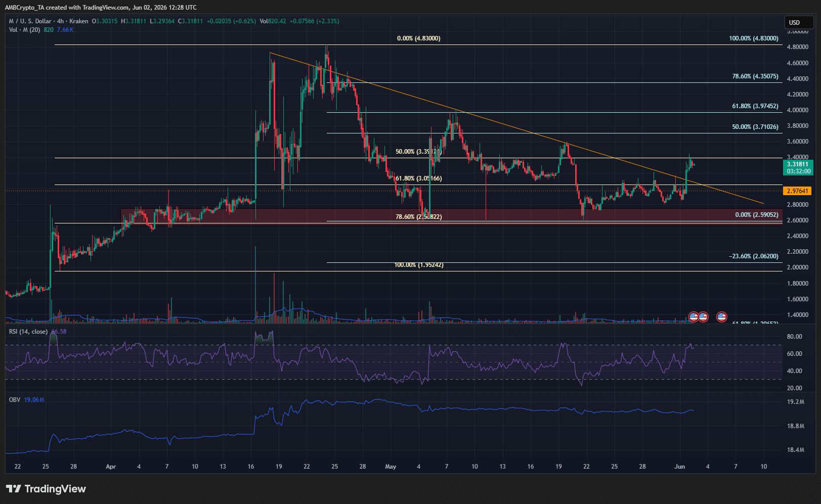
Task: Click the 78.60% (4.35075) Fibonacci label
Action: pyautogui.click(x=755, y=76)
